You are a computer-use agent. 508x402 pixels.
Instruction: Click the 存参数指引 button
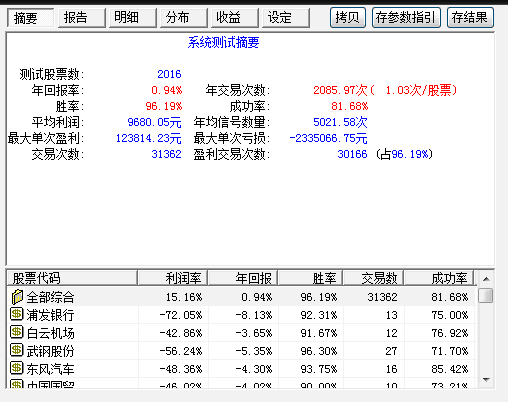point(406,18)
